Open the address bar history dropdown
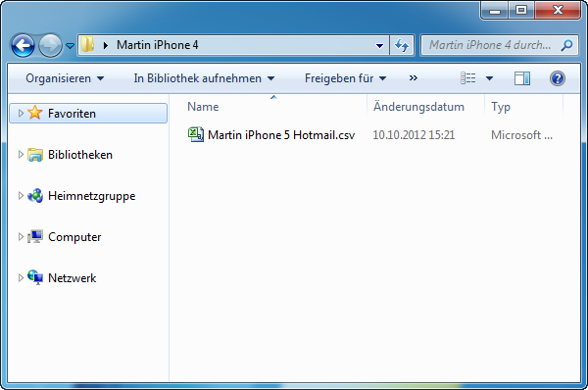Viewport: 588px width, 390px height. tap(379, 46)
